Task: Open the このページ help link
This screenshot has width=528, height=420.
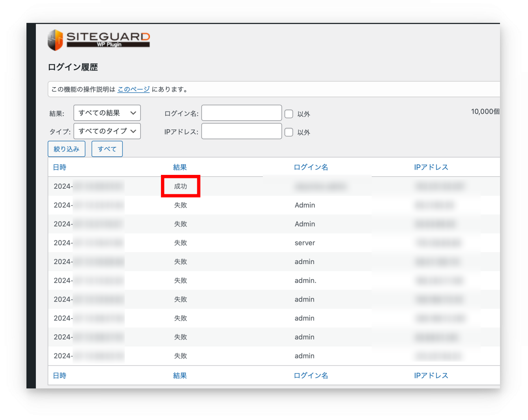Action: pyautogui.click(x=133, y=89)
